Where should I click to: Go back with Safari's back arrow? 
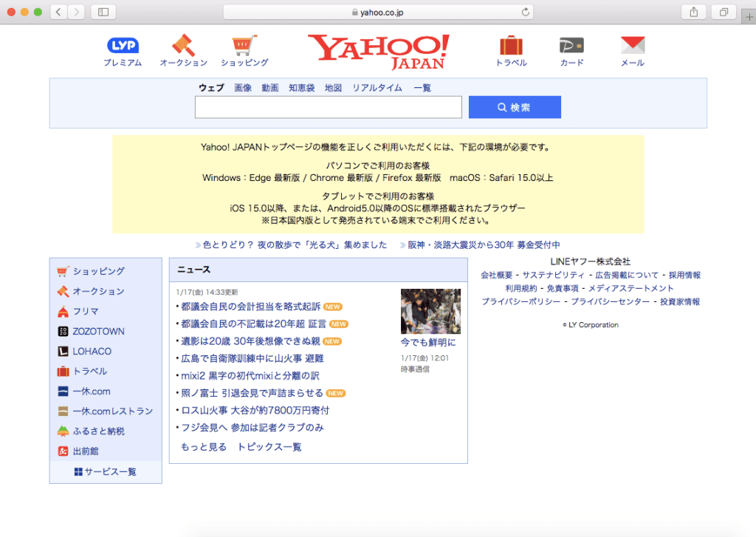point(59,12)
